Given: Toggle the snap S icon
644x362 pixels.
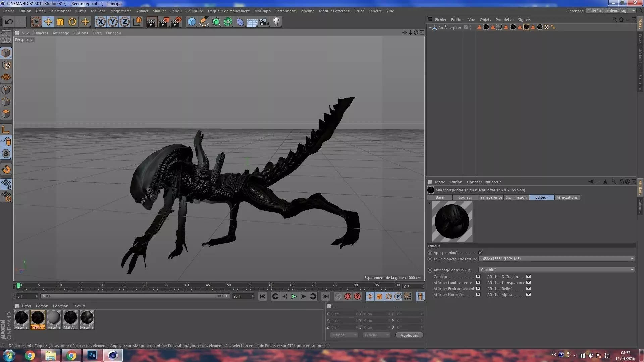Looking at the screenshot, I should pos(6,154).
